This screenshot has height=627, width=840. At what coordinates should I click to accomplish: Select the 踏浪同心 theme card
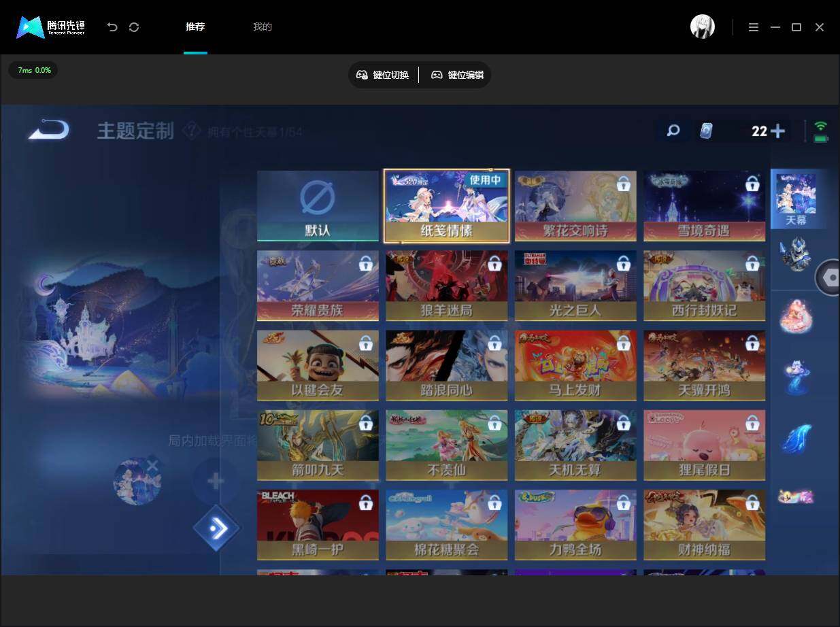[x=446, y=365]
